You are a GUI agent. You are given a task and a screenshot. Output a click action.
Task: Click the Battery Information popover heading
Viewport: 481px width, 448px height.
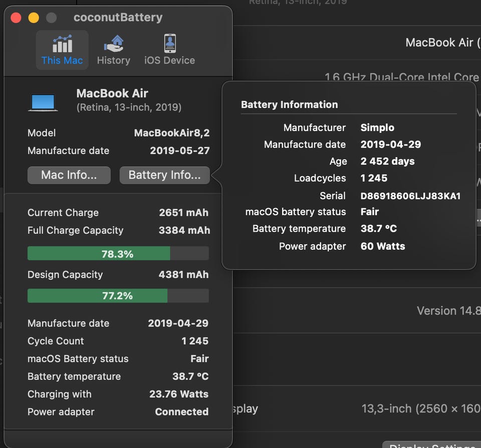click(289, 105)
